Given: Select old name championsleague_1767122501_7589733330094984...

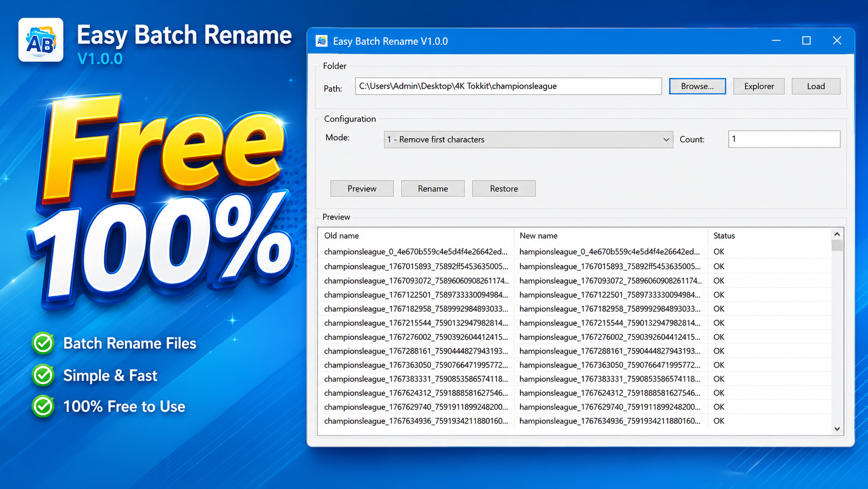Looking at the screenshot, I should tap(416, 295).
